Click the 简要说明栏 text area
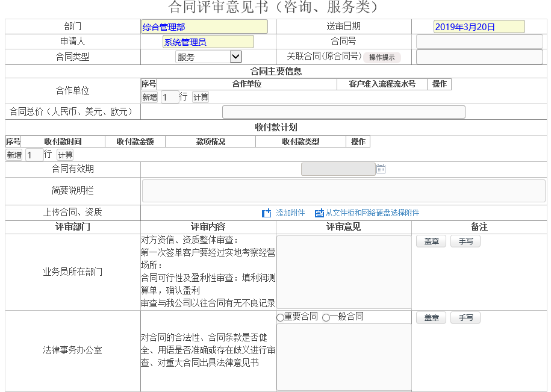 (x=343, y=191)
